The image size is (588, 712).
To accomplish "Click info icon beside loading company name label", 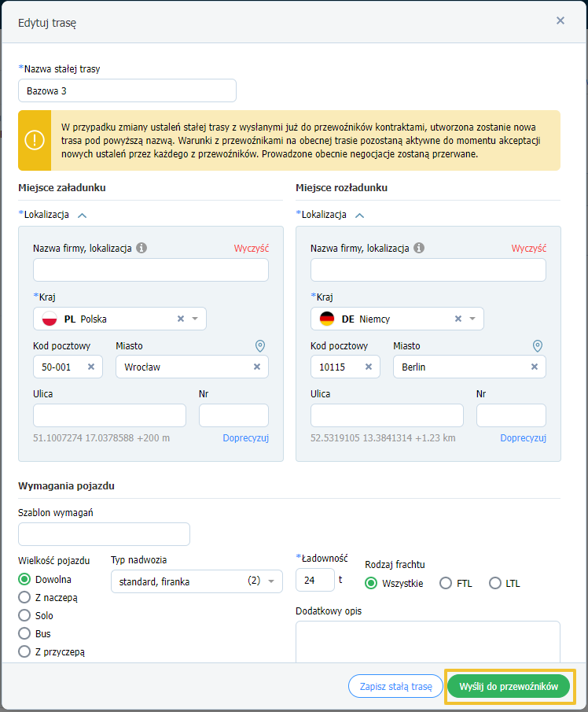I will tap(141, 248).
